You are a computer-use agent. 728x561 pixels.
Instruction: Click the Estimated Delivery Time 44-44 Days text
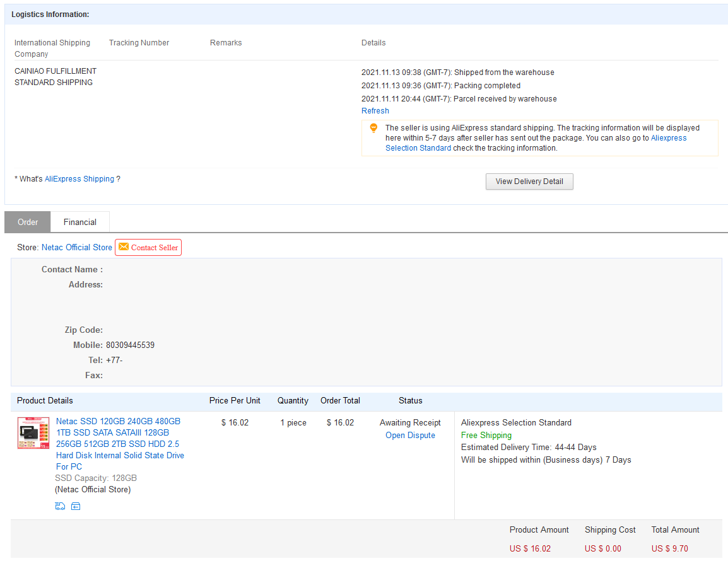(x=529, y=448)
